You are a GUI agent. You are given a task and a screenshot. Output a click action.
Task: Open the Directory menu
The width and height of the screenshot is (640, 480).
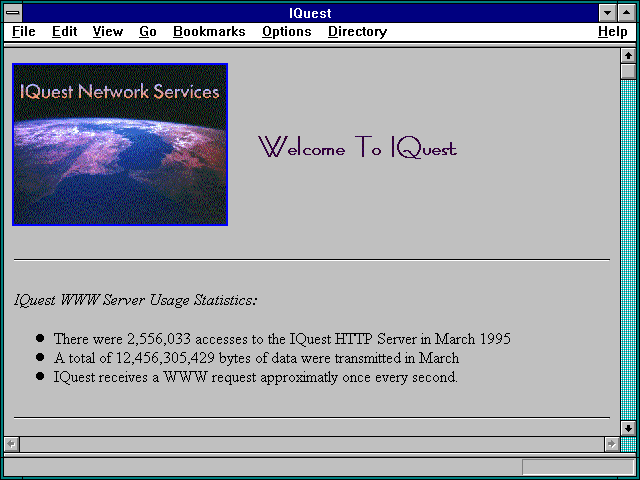[358, 32]
